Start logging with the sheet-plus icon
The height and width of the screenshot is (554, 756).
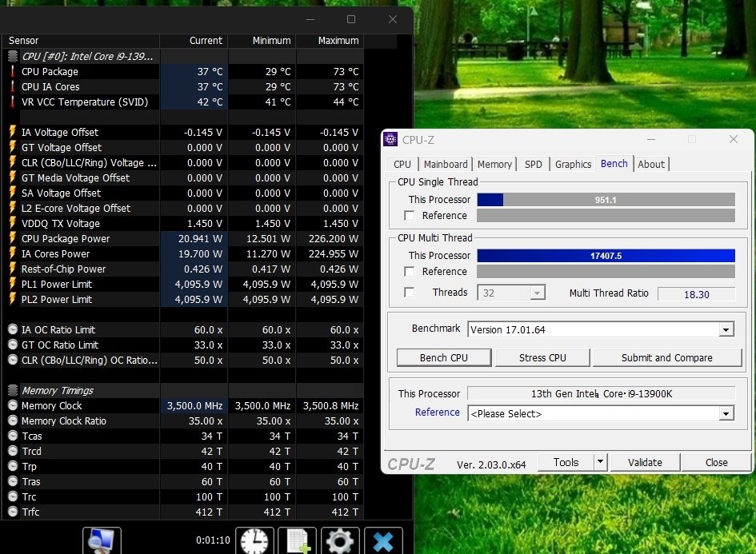pos(298,540)
